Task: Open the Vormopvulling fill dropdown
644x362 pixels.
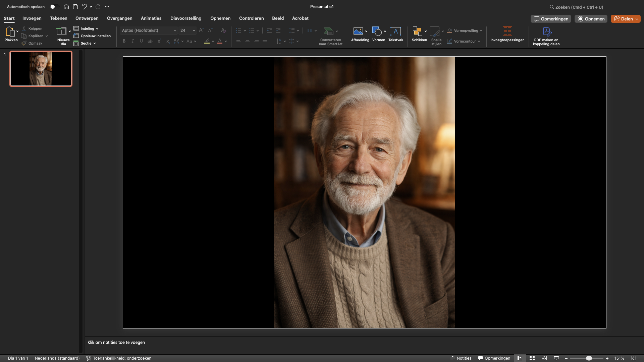Action: coord(464,30)
